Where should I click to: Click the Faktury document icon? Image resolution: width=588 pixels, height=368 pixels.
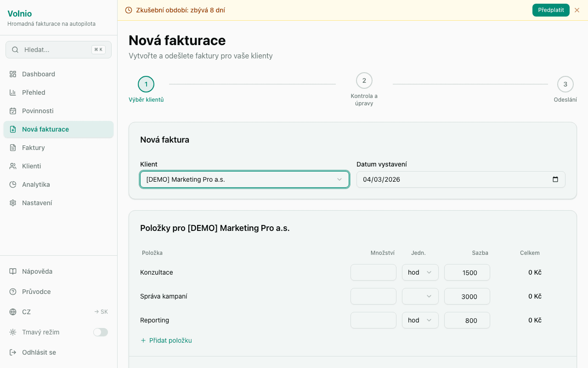coord(13,148)
